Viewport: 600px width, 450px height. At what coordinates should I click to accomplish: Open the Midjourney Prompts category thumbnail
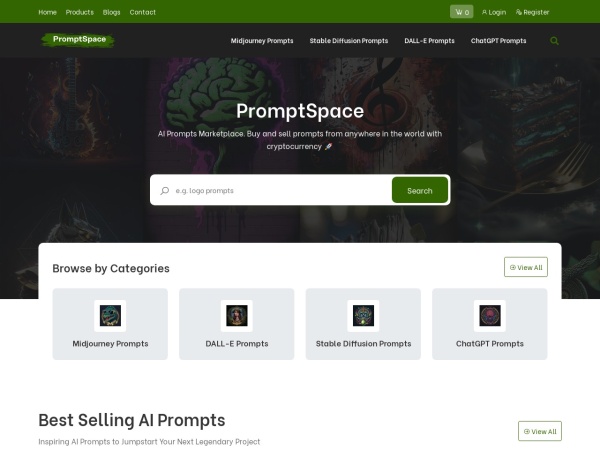point(110,316)
